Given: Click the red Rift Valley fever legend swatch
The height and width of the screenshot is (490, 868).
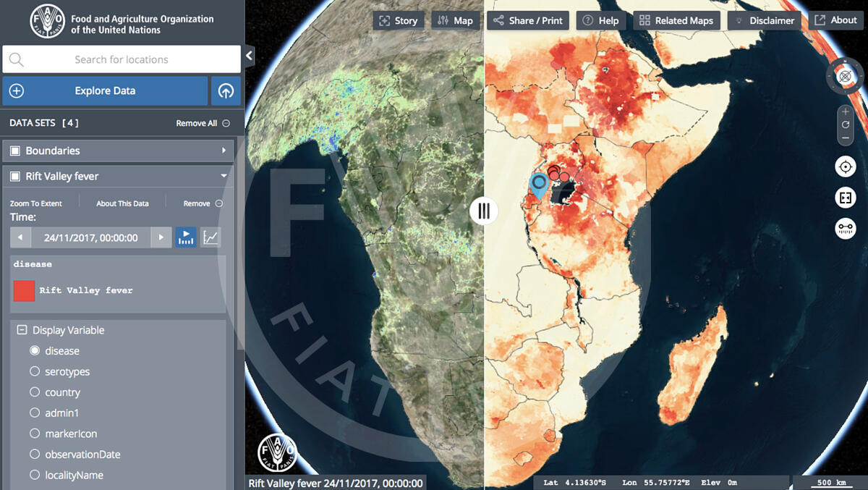Looking at the screenshot, I should (x=24, y=291).
